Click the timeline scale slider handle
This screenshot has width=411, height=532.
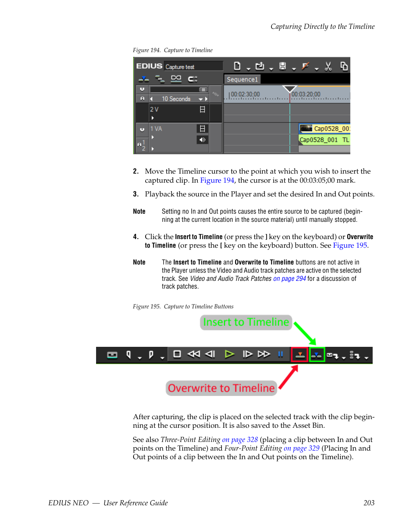(x=203, y=90)
